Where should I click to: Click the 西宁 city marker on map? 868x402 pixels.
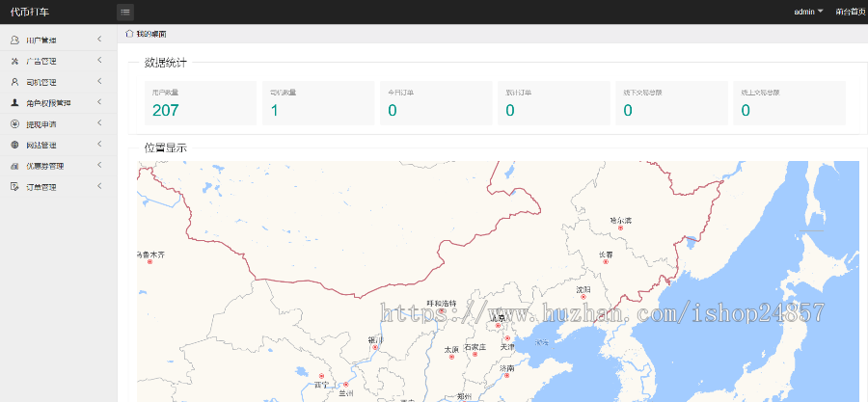tap(321, 376)
